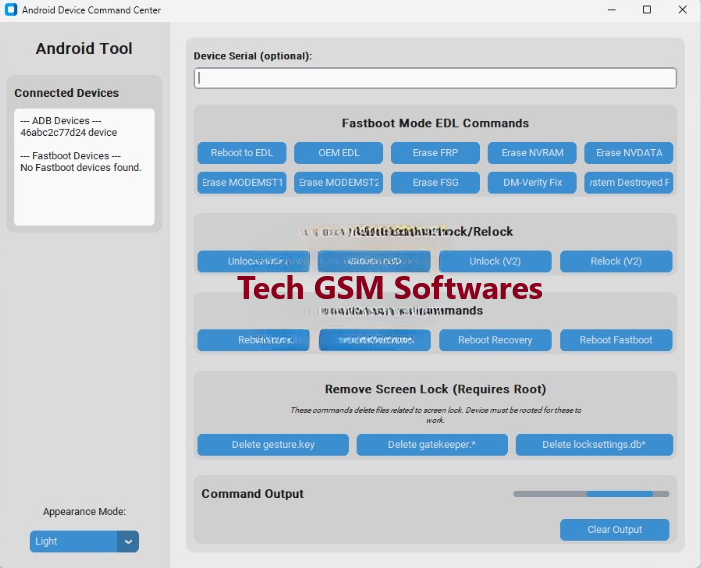
Task: Click the Connected Devices heading
Action: (67, 93)
